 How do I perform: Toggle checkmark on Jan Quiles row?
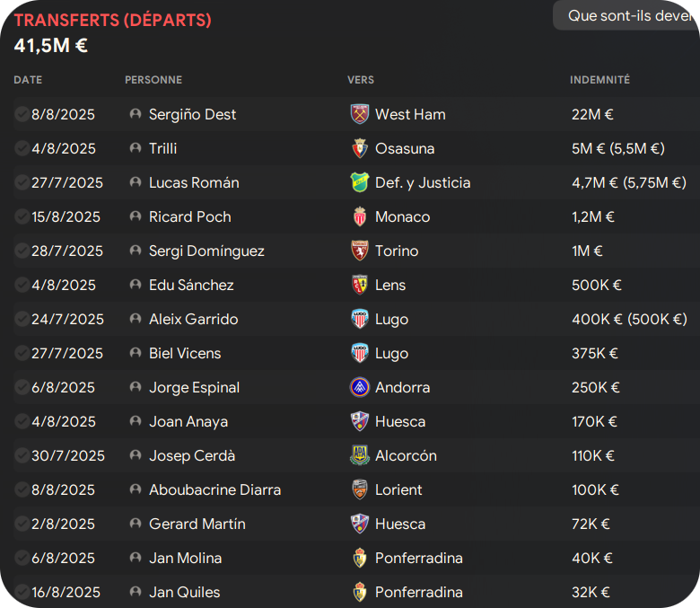click(22, 592)
